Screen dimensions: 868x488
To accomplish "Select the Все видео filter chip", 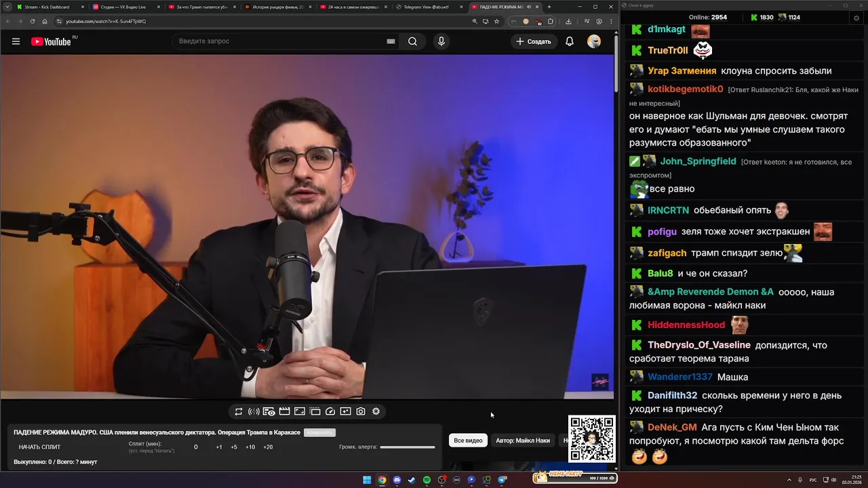I will (468, 441).
